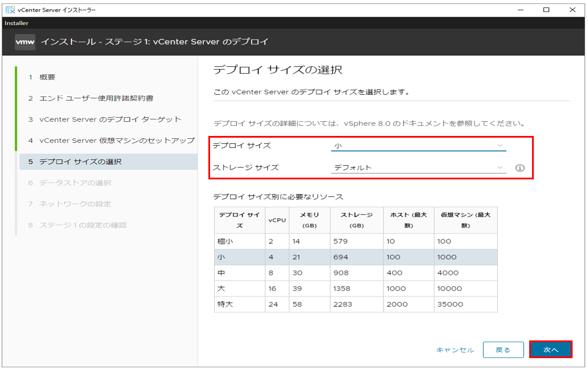Screen dimensions: 588x369
Task: Click host value 400 in table
Action: (x=394, y=273)
